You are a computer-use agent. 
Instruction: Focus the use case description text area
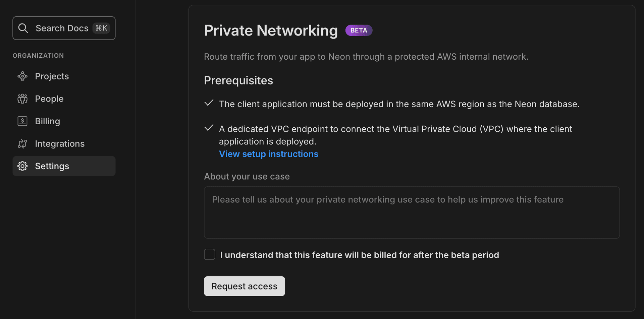click(412, 212)
